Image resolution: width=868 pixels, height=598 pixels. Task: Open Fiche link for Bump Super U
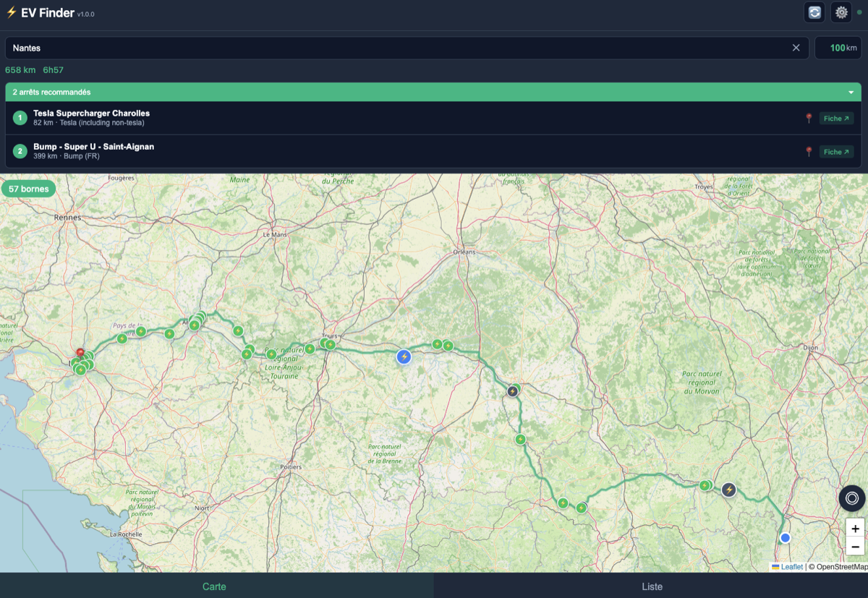836,152
